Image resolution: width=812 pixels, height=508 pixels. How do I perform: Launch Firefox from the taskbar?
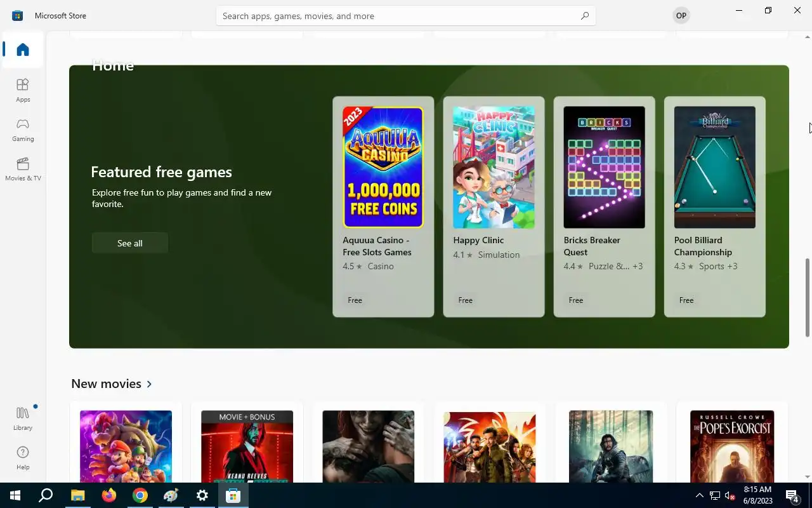click(109, 495)
